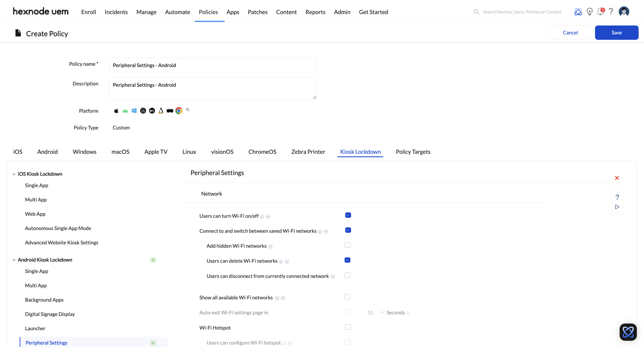Click the play video icon in side panel

tap(617, 207)
